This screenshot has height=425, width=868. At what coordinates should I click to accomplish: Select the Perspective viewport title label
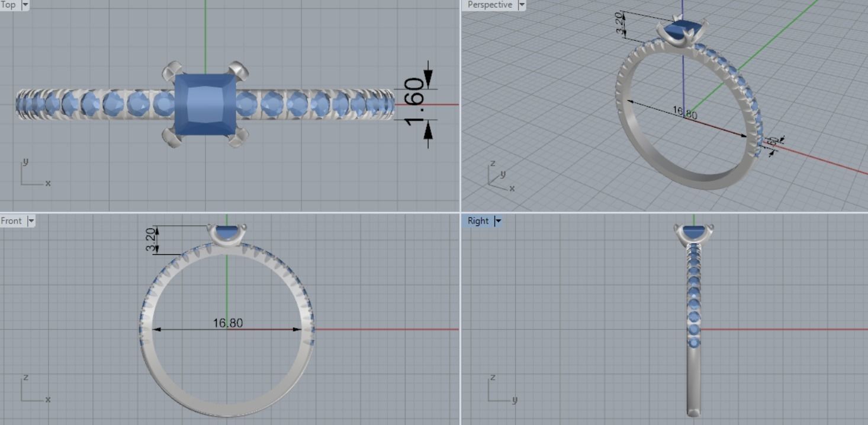(x=490, y=5)
